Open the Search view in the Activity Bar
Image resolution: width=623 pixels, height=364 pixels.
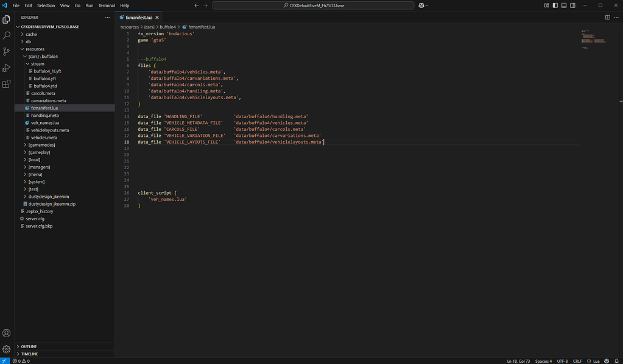(x=6, y=36)
